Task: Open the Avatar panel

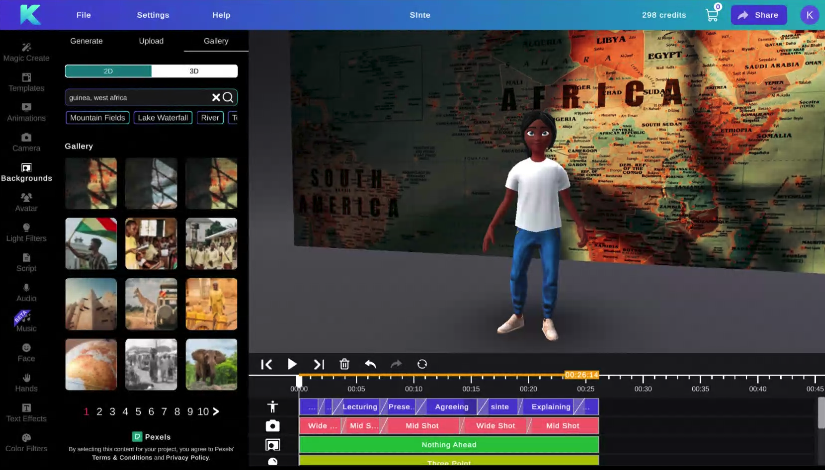Action: tap(26, 203)
